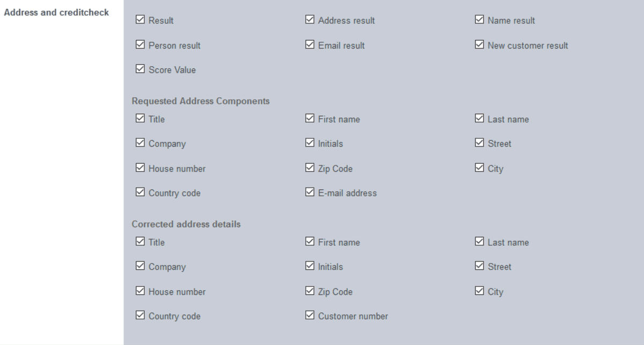Uncheck House number under Corrected address details

[x=140, y=291]
